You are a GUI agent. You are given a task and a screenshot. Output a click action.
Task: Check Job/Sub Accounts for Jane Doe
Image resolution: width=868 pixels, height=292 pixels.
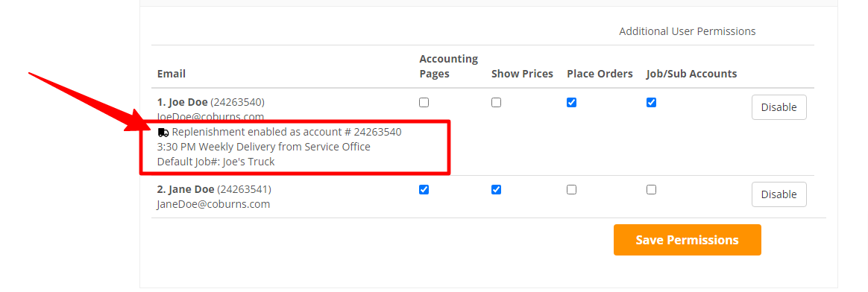pos(652,190)
